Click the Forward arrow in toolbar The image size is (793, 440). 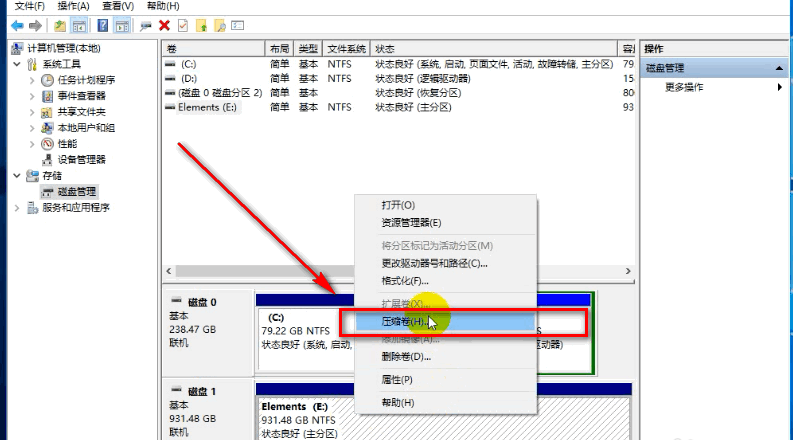point(36,25)
